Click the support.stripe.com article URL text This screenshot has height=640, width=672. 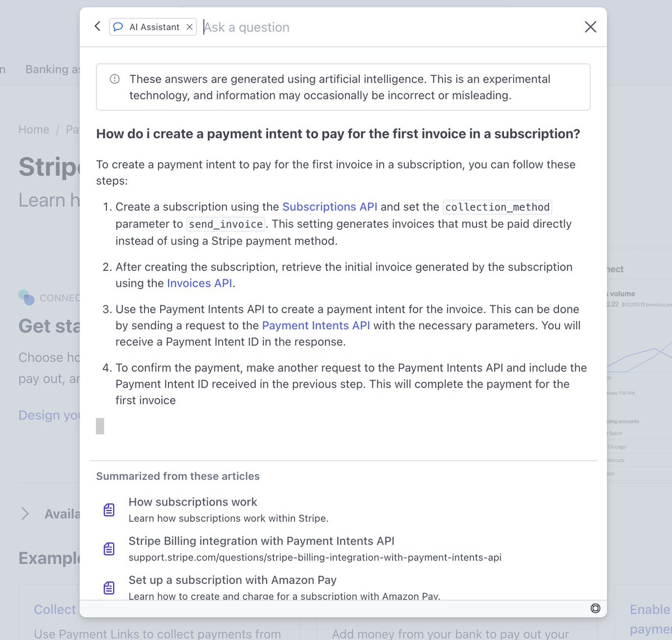point(315,557)
